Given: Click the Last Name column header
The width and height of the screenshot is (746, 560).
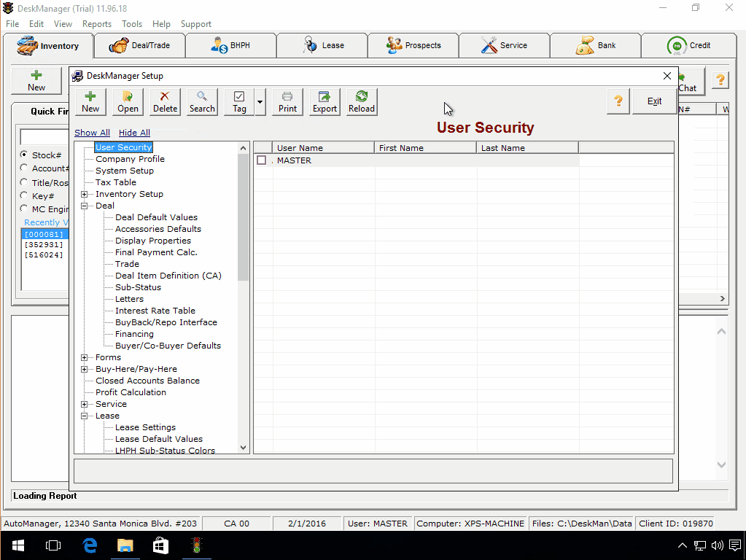Looking at the screenshot, I should (527, 148).
